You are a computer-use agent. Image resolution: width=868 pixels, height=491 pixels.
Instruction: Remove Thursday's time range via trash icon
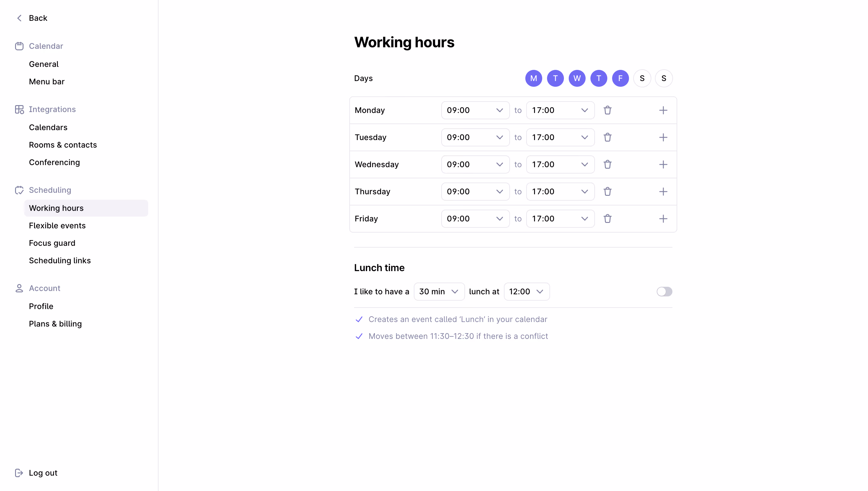tap(607, 192)
